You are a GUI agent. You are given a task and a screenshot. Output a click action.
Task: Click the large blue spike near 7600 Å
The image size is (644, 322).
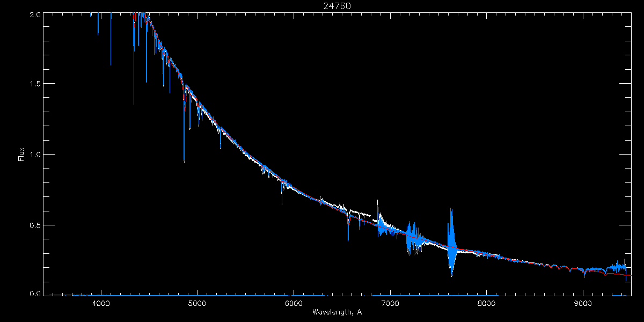(x=451, y=243)
